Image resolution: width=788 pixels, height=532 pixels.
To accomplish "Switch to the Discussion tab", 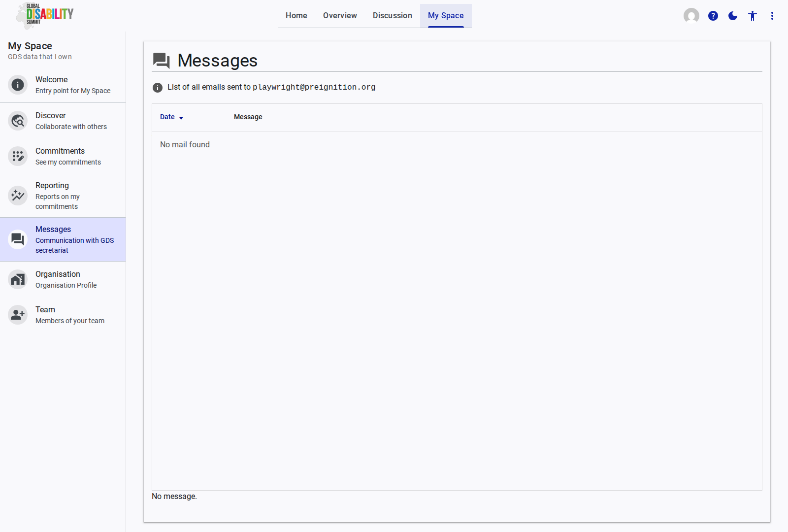I will [392, 15].
